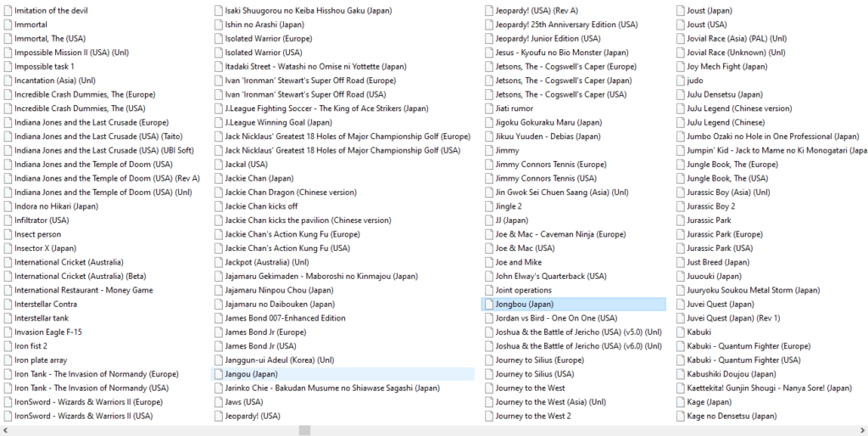Select the Jurassic Boy 2 file

[x=710, y=206]
